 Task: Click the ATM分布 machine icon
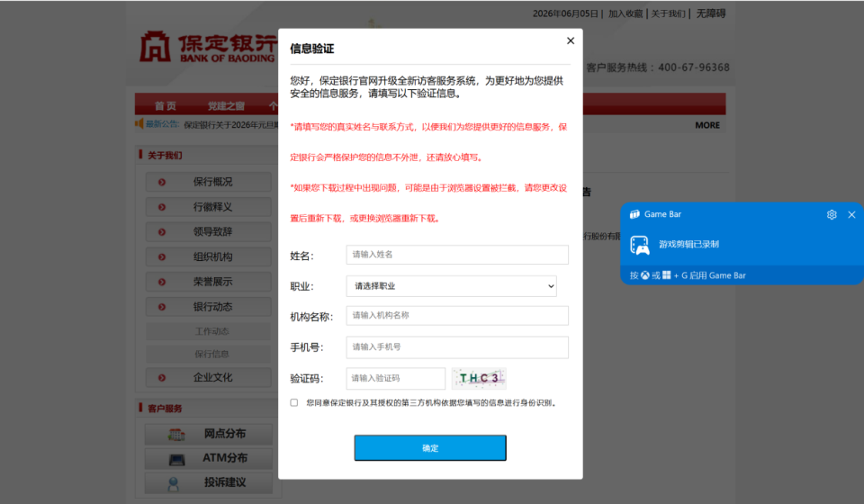pos(177,459)
